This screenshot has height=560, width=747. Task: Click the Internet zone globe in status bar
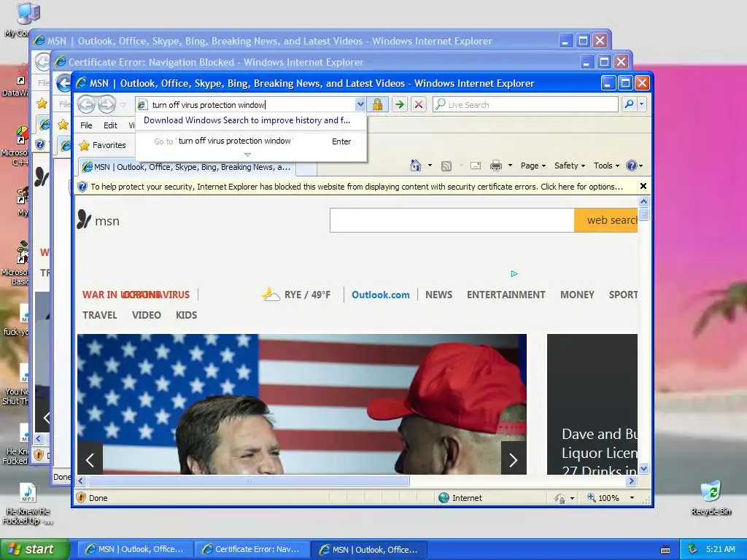click(444, 497)
